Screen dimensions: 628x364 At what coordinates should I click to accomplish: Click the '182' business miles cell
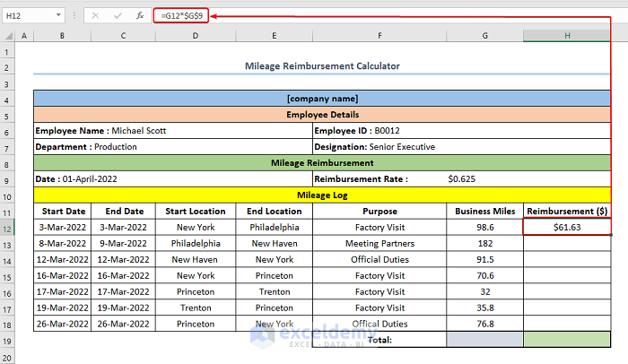pos(485,244)
